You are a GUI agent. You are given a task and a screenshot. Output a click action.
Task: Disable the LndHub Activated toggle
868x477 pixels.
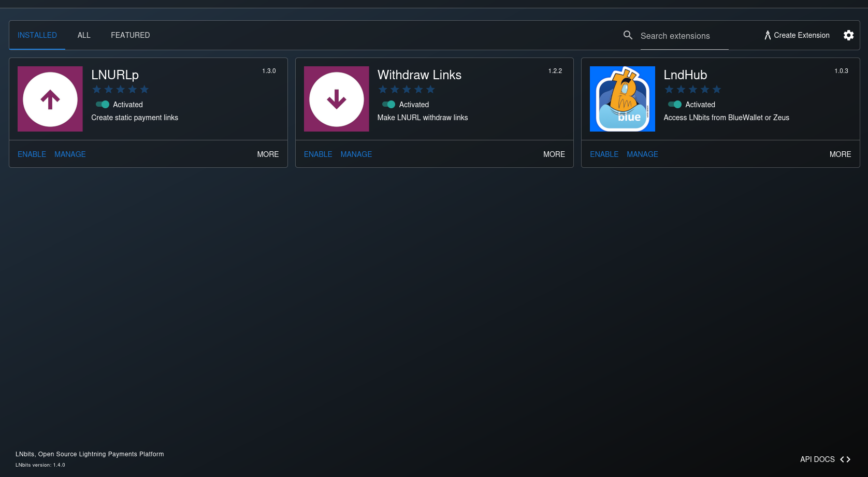pyautogui.click(x=674, y=104)
